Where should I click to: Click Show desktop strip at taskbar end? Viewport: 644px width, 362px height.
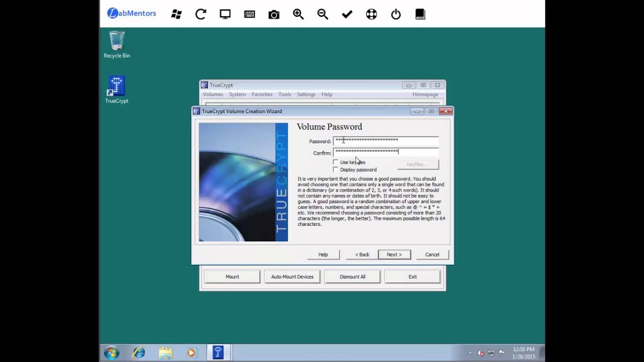(542, 353)
